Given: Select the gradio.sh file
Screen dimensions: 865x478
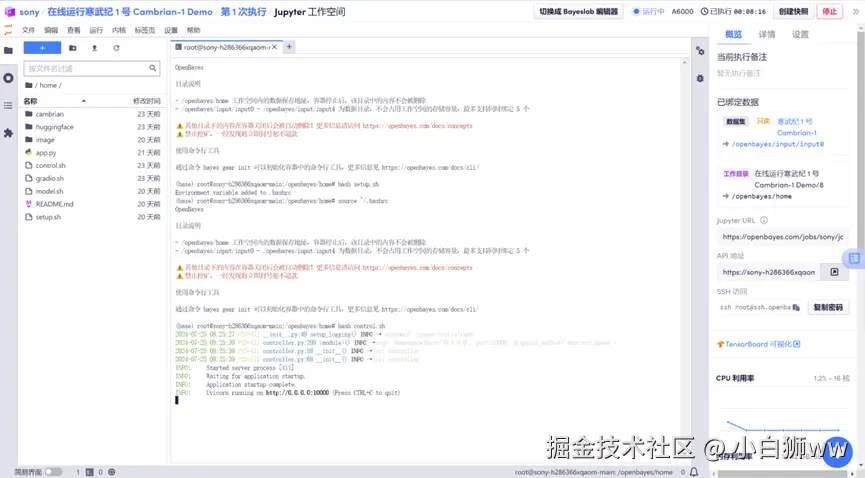Looking at the screenshot, I should pyautogui.click(x=50, y=178).
